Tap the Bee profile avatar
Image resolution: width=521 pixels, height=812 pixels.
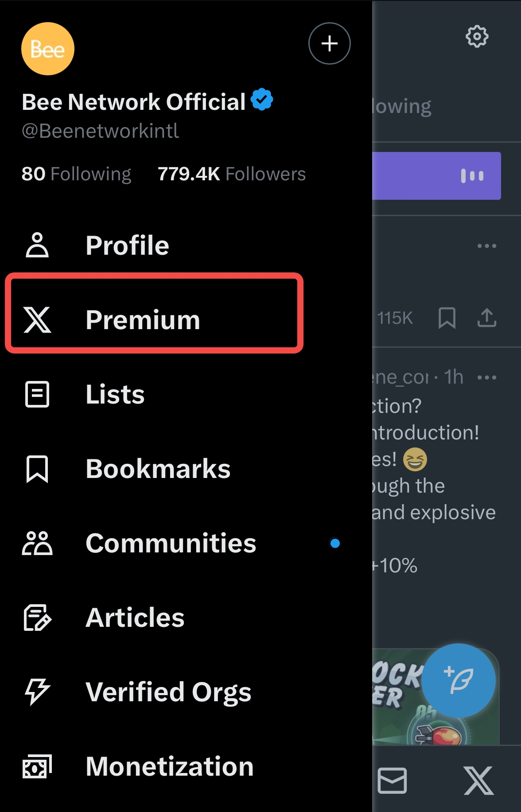coord(48,49)
